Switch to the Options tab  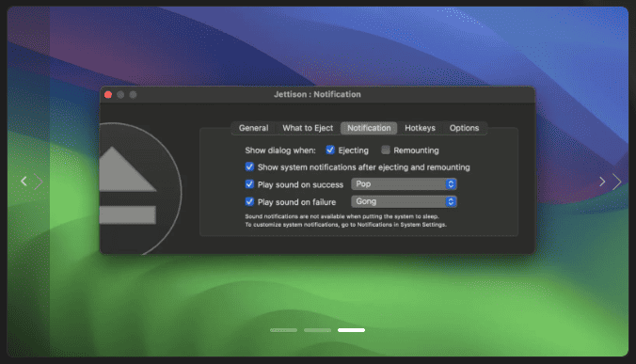click(464, 128)
